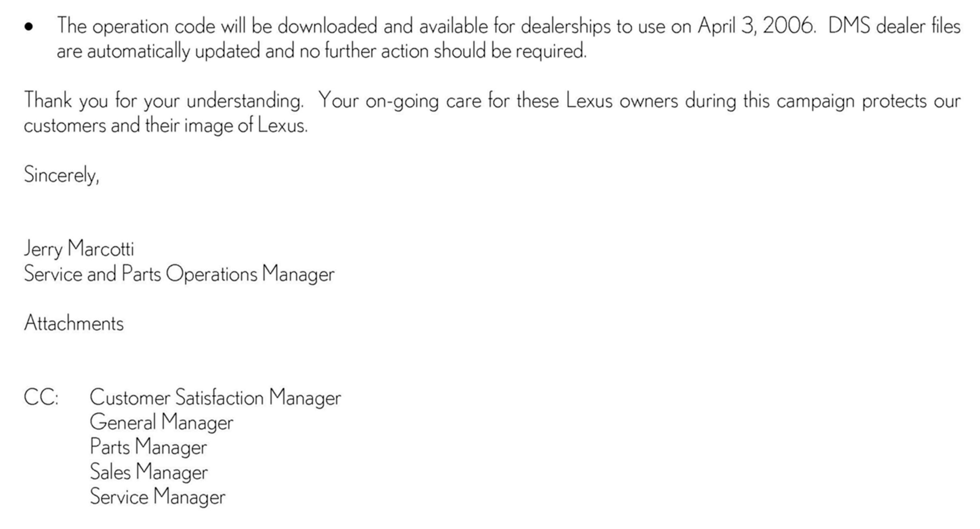Click the phrase Lexus owners
The width and height of the screenshot is (980, 529).
pyautogui.click(x=622, y=100)
